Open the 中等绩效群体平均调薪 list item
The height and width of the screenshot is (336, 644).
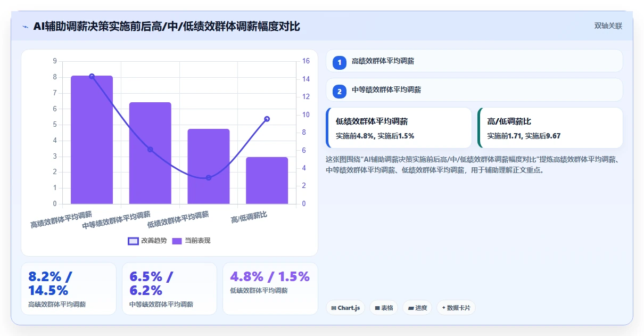[x=474, y=90]
